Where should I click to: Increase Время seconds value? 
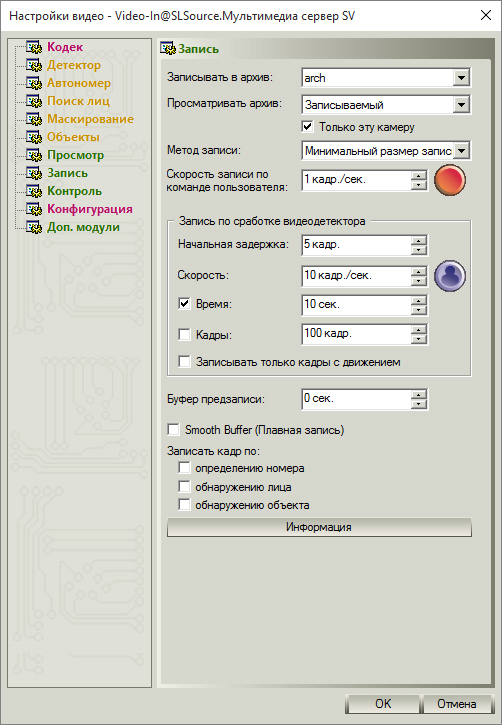tap(419, 301)
